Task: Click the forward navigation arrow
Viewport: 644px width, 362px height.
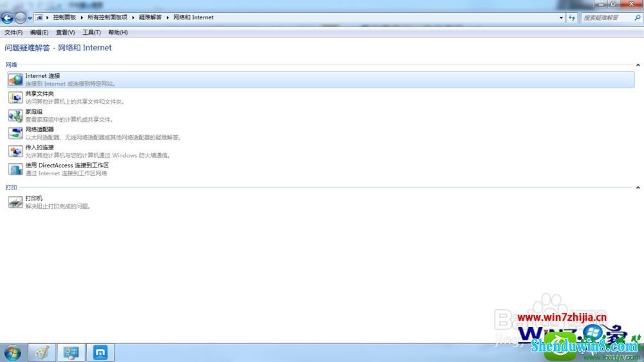Action: [x=20, y=17]
